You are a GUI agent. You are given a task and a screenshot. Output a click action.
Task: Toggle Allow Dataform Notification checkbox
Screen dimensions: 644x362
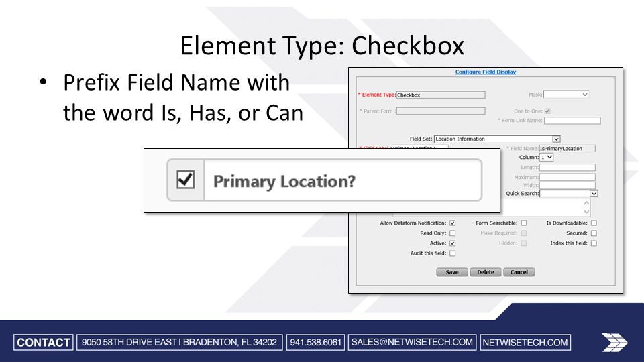452,223
